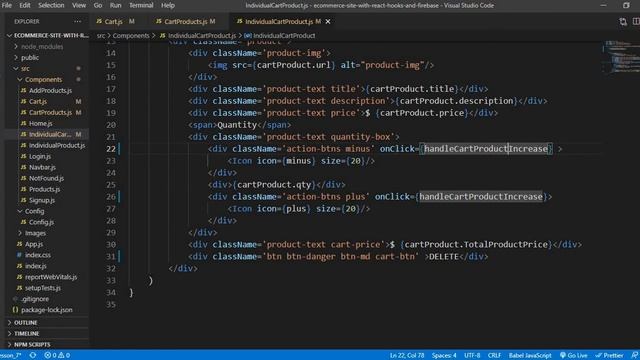Click the split editor icon
Image resolution: width=640 pixels, height=360 pixels.
(x=636, y=21)
